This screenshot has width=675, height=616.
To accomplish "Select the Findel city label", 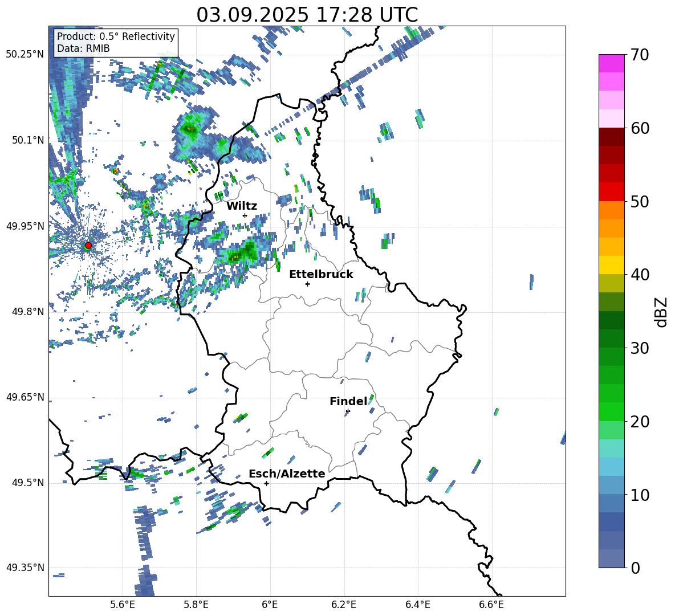I will (x=348, y=401).
